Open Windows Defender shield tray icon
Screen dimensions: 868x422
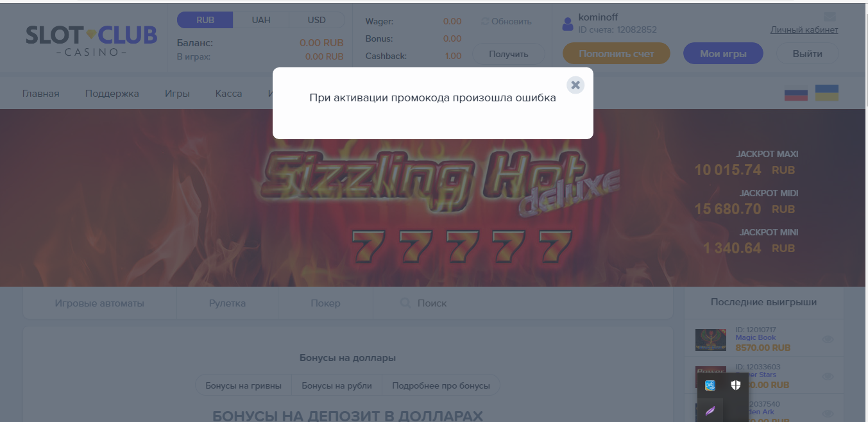point(735,385)
